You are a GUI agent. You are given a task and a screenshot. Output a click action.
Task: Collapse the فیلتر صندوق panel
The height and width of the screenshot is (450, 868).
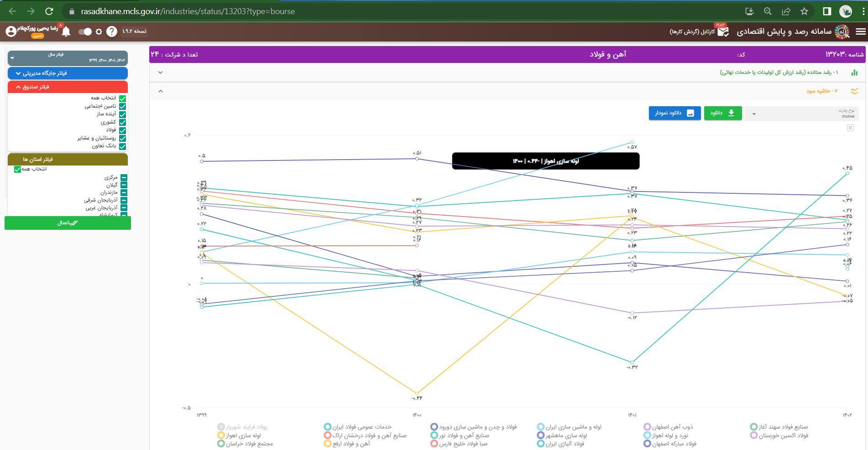[x=68, y=87]
